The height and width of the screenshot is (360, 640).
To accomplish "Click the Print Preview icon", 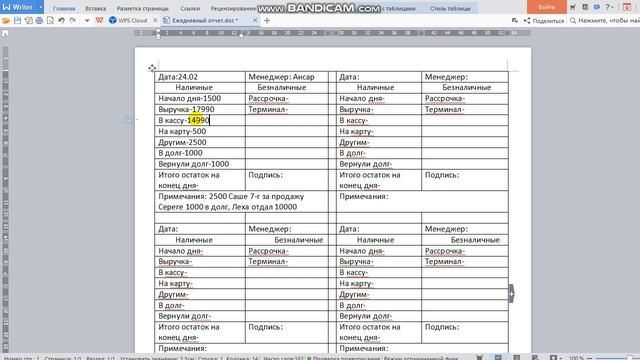I will pyautogui.click(x=50, y=20).
